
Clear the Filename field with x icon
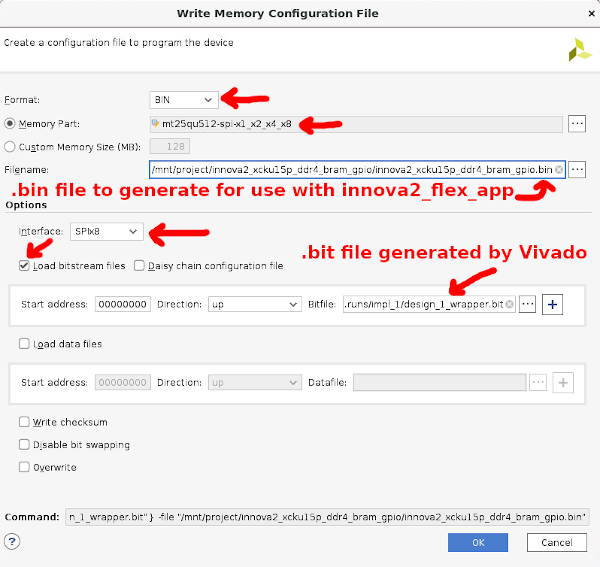pos(559,169)
